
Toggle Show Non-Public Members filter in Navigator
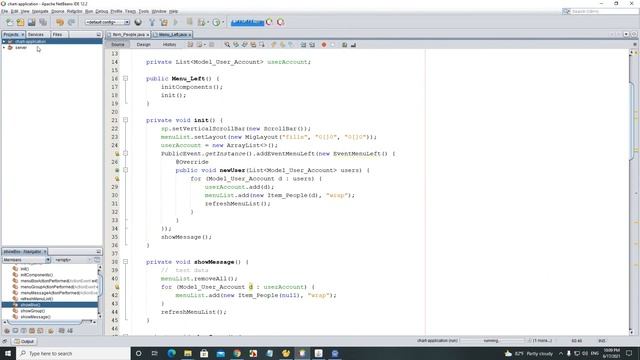32,331
